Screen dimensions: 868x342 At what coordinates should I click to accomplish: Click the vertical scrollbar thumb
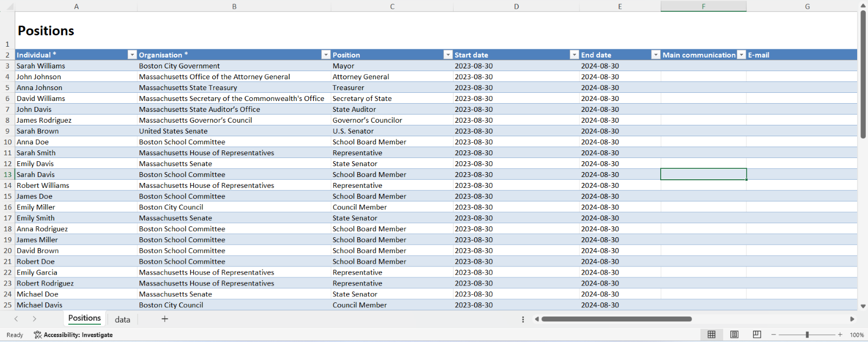(863, 74)
